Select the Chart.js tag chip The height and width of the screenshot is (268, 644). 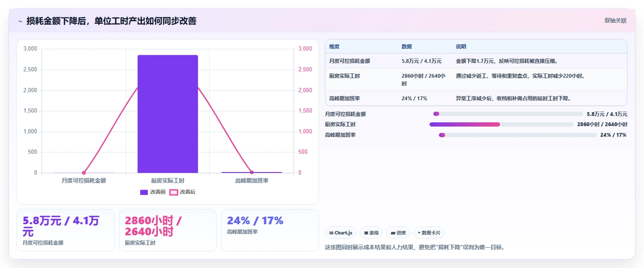click(341, 233)
